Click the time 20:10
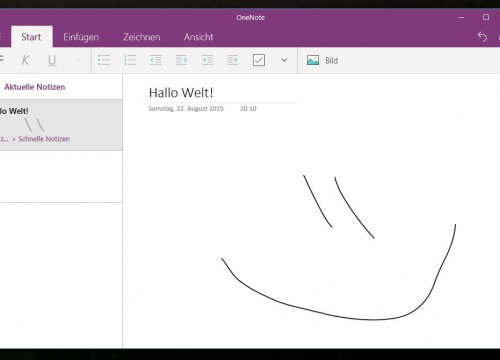 248,109
